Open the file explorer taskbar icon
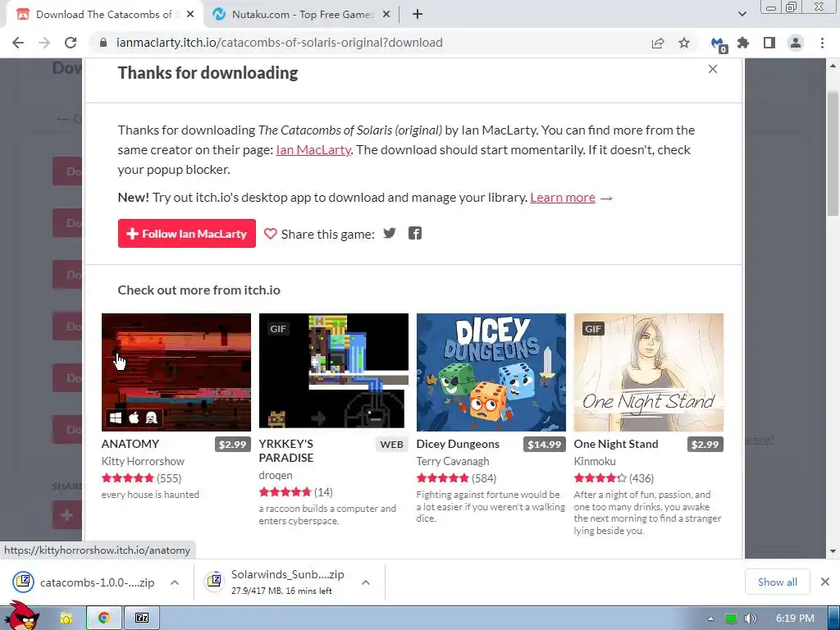Screen dimensions: 840x630 tap(66, 618)
